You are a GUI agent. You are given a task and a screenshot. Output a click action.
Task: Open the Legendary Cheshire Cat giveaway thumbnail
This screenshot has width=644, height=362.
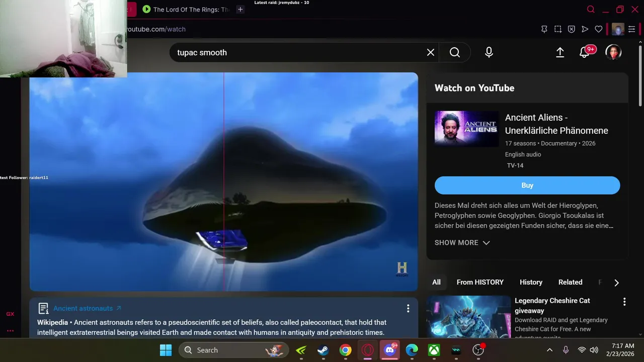[468, 317]
